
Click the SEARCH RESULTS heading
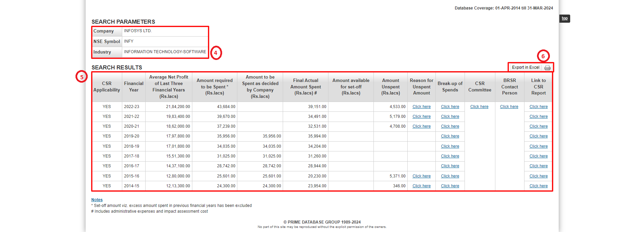(x=117, y=67)
